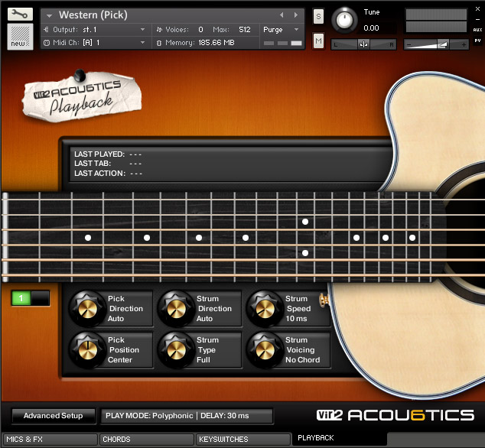The width and height of the screenshot is (485, 448).
Task: Turn the Tune knob
Action: (347, 19)
